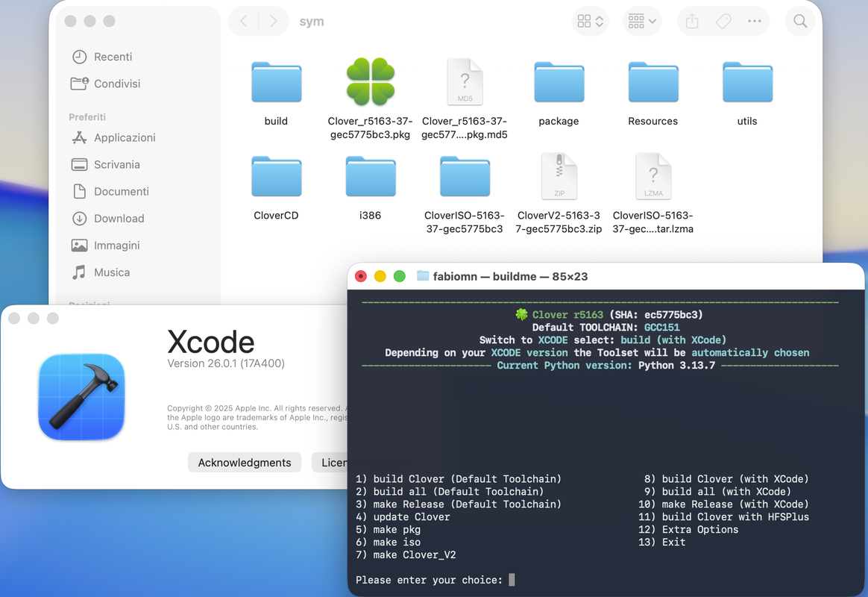Open the i386 folder

click(371, 177)
